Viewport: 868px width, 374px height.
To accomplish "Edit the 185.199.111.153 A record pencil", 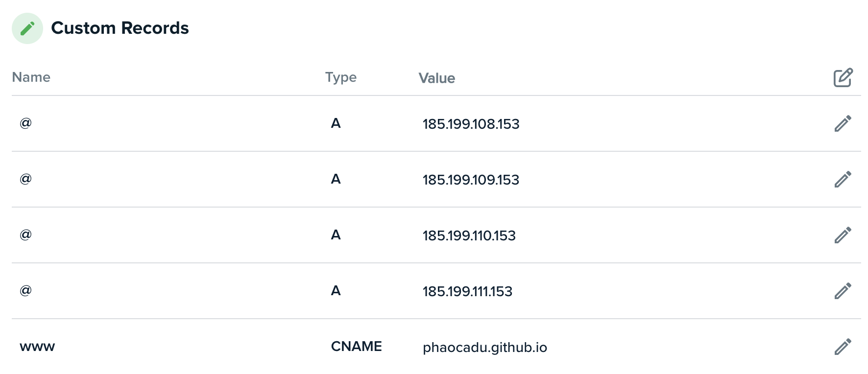I will (843, 291).
